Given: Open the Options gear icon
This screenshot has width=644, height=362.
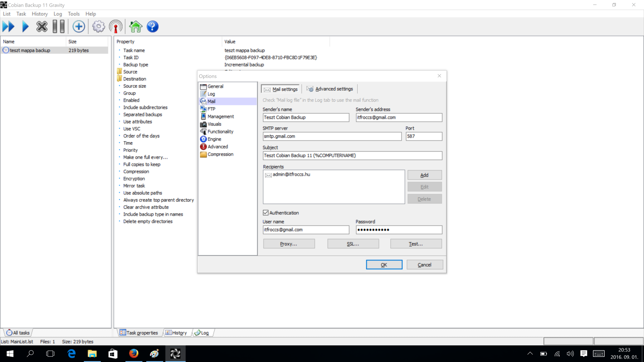Looking at the screenshot, I should pyautogui.click(x=98, y=26).
